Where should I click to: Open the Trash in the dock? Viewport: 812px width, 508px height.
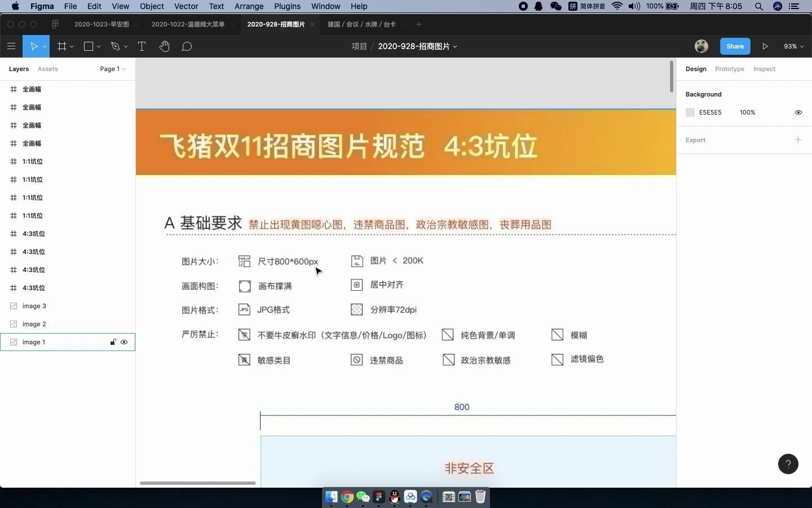click(480, 497)
